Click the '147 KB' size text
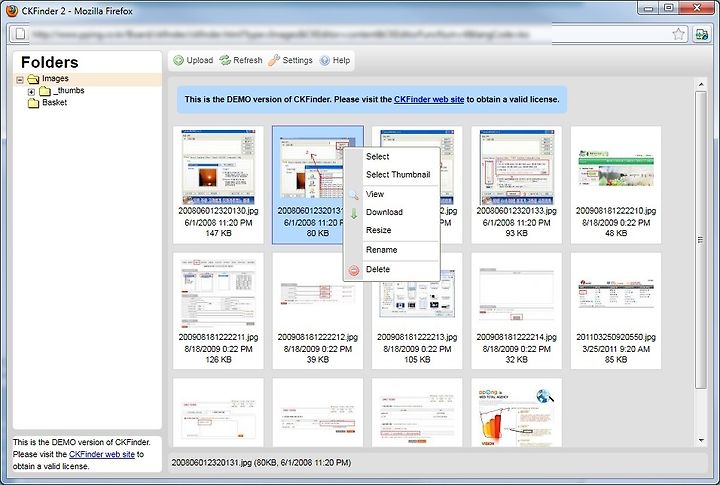The width and height of the screenshot is (720, 485). click(218, 233)
